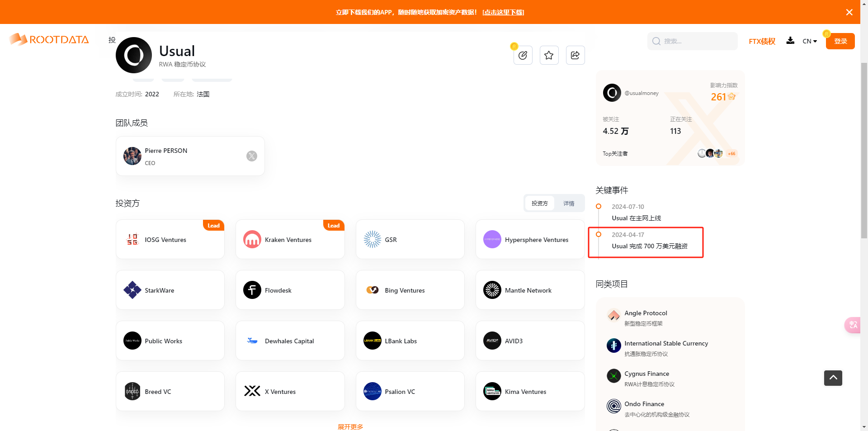This screenshot has height=431, width=868.
Task: Click inside the 搜索 search field
Action: pyautogui.click(x=692, y=41)
